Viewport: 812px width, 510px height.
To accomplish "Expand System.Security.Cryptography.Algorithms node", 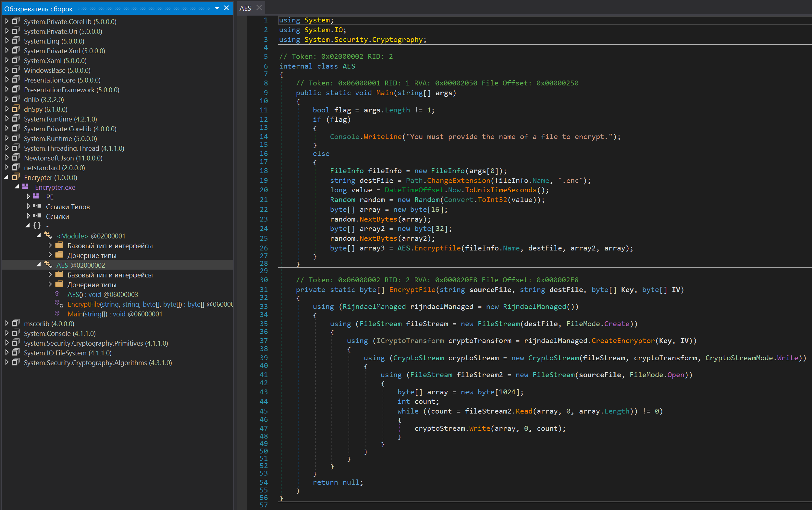I will tap(7, 362).
